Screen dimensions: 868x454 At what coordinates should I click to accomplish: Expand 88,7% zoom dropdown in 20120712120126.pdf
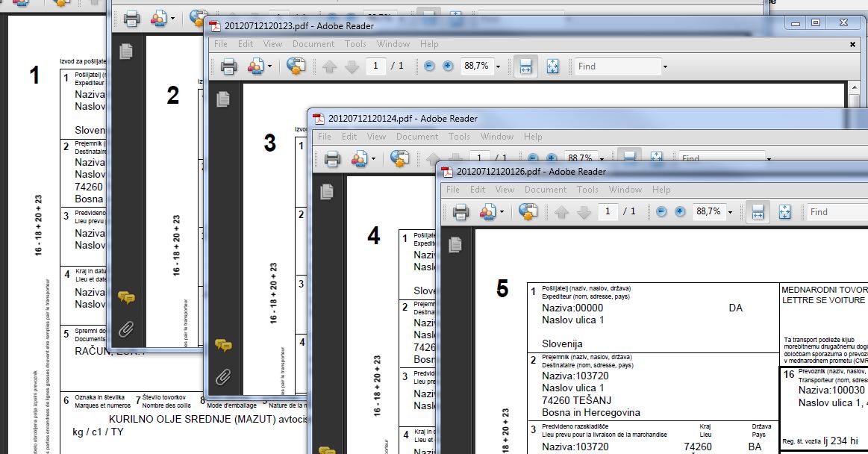pyautogui.click(x=730, y=212)
